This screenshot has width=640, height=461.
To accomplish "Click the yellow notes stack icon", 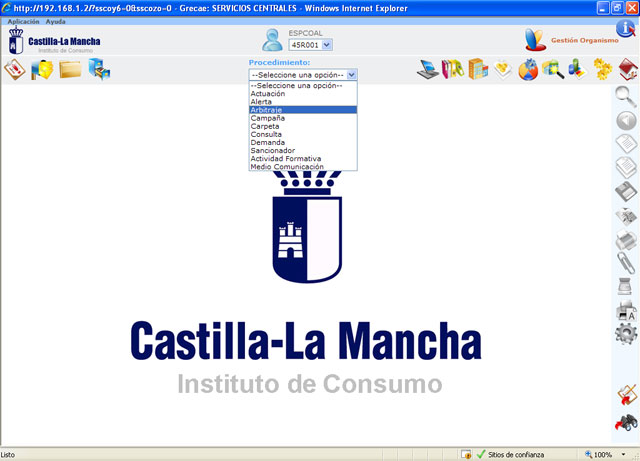I will click(502, 69).
